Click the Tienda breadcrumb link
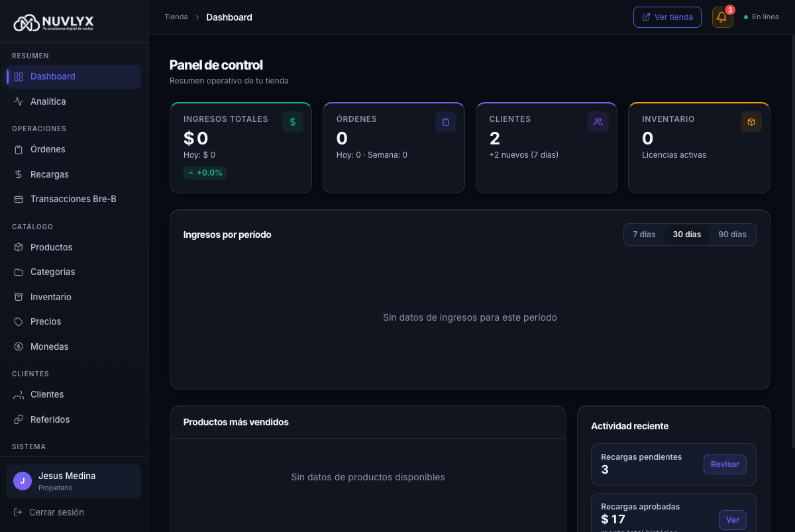Image resolution: width=795 pixels, height=532 pixels. (176, 17)
